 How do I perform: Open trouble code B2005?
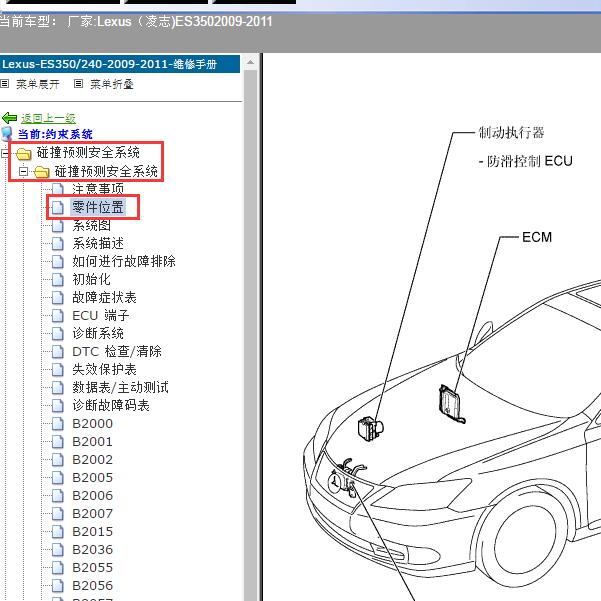[92, 478]
